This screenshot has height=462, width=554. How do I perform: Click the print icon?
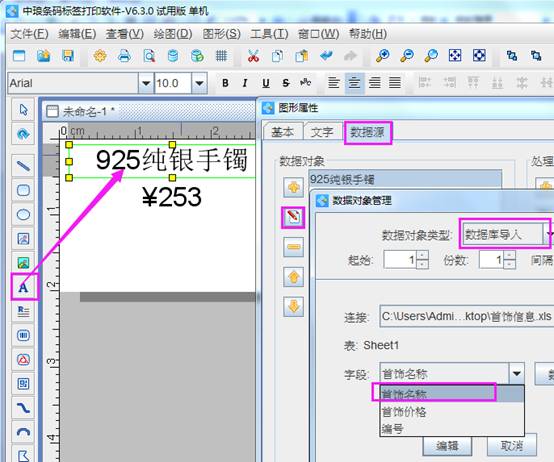click(124, 56)
